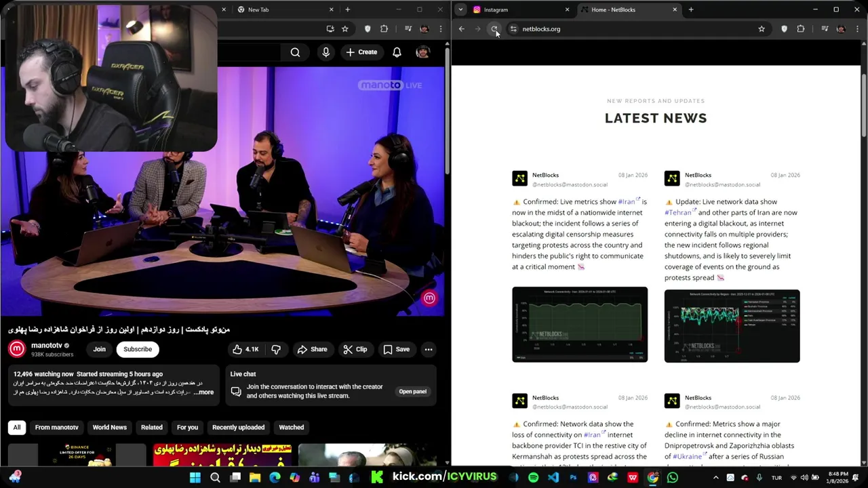Open Windows Start menu
Screen dimensions: 868x488
[195, 478]
